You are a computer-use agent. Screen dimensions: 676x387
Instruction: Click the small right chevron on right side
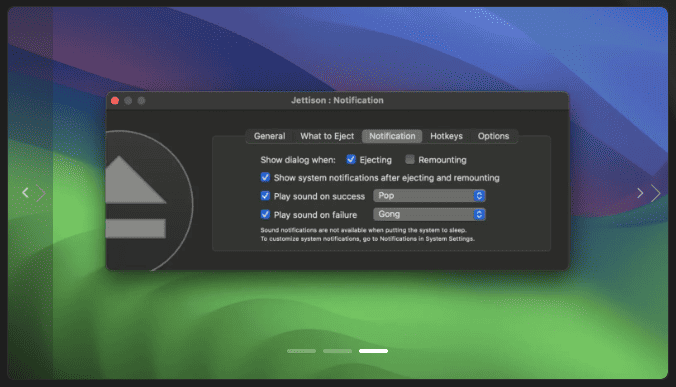tap(640, 193)
